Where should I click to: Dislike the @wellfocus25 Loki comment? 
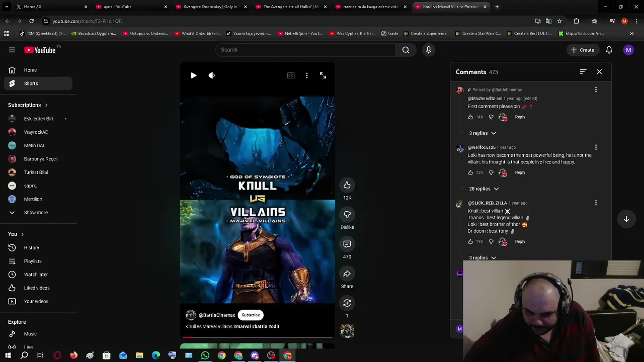[491, 173]
